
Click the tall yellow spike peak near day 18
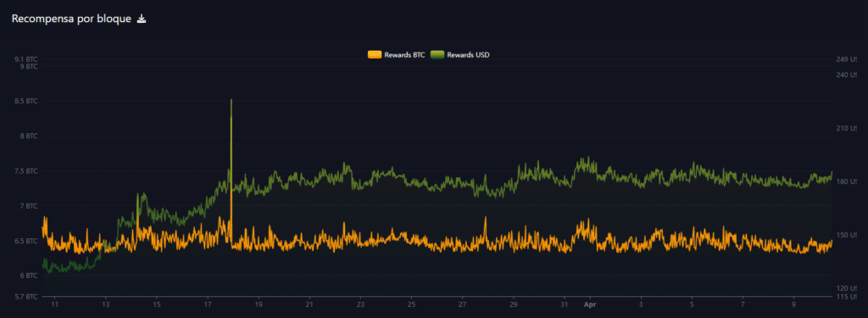[231, 100]
